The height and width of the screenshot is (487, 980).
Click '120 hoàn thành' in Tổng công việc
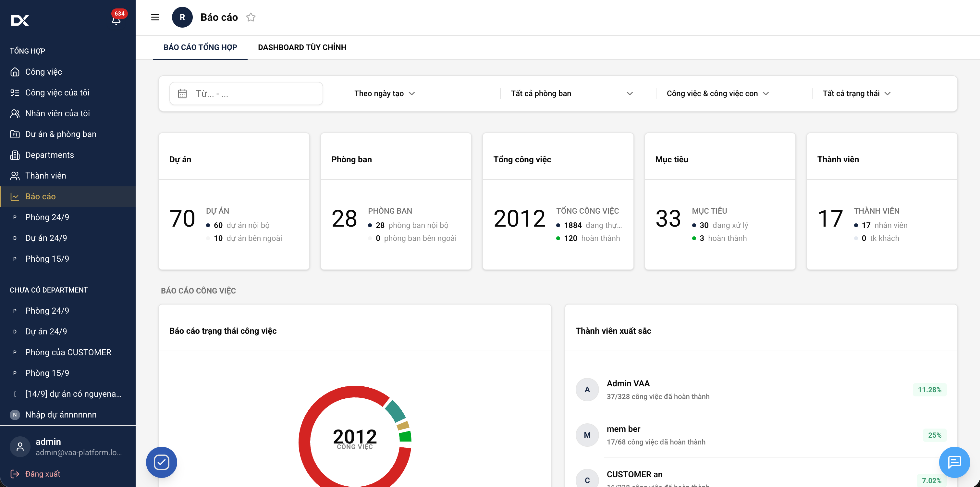[588, 238]
